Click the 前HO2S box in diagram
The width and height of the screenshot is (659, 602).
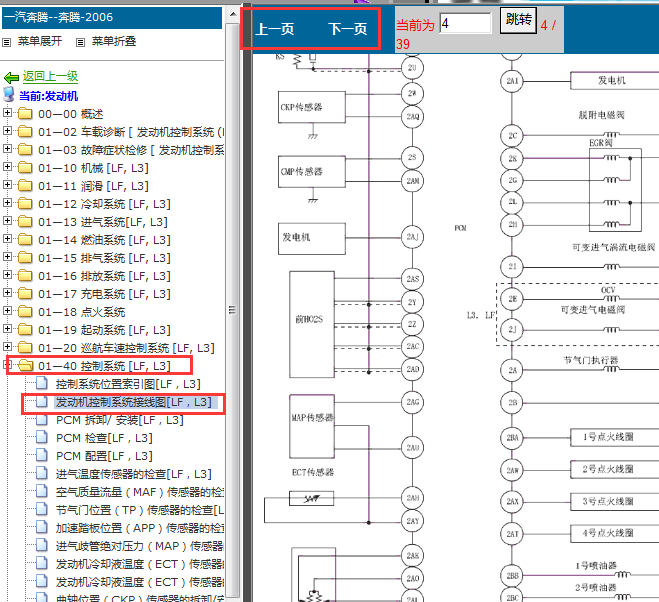[312, 325]
